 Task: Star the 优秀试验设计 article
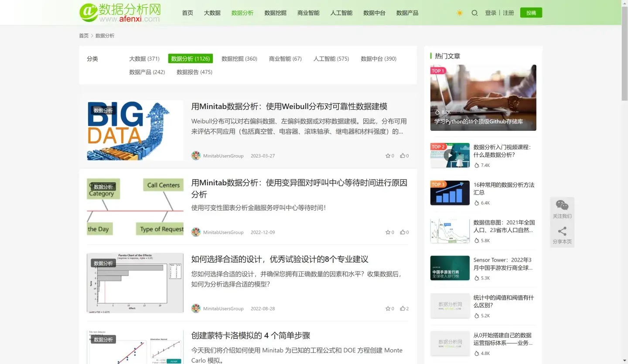point(388,309)
